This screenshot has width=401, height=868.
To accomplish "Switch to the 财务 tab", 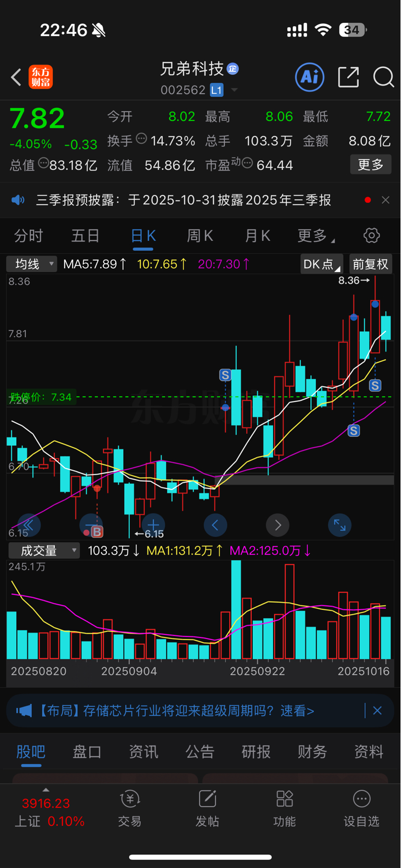I will click(312, 752).
